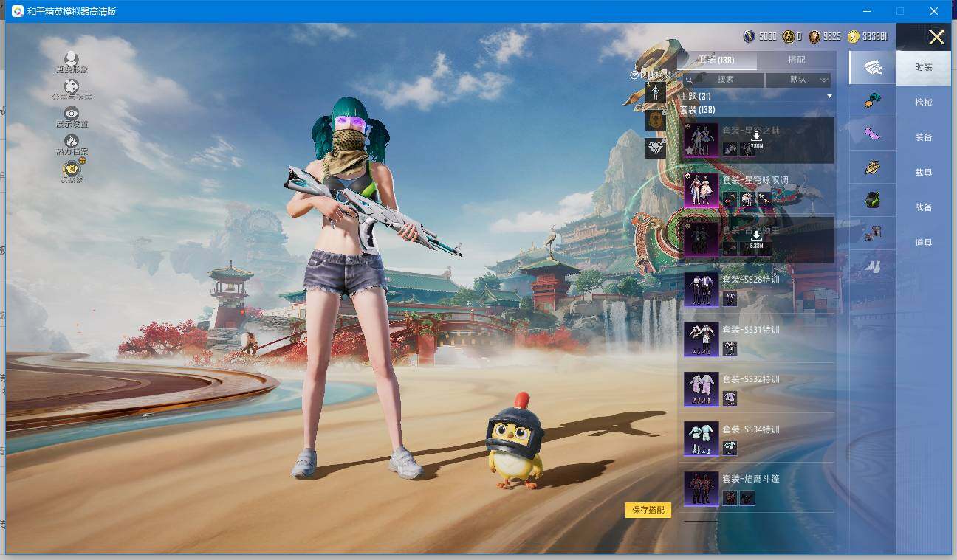Select the white shoes category icon

873,265
